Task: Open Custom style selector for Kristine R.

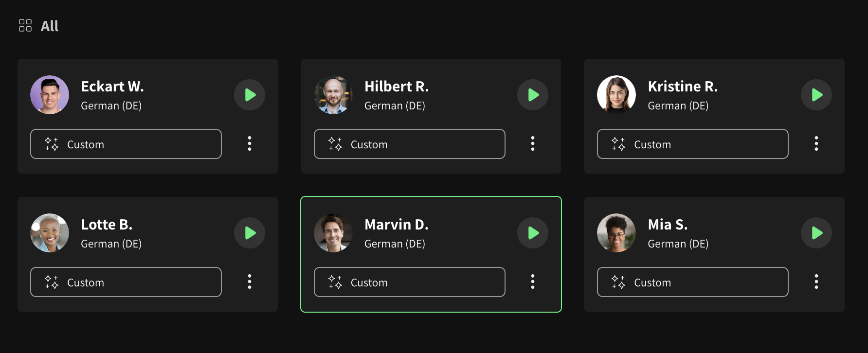Action: [x=693, y=144]
